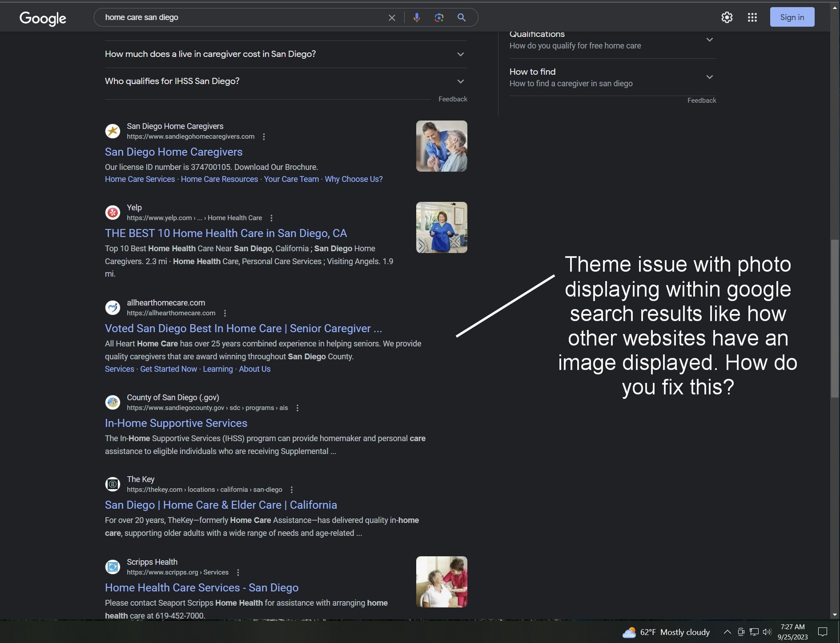The width and height of the screenshot is (840, 643).
Task: Start voice search with microphone icon
Action: pyautogui.click(x=417, y=18)
